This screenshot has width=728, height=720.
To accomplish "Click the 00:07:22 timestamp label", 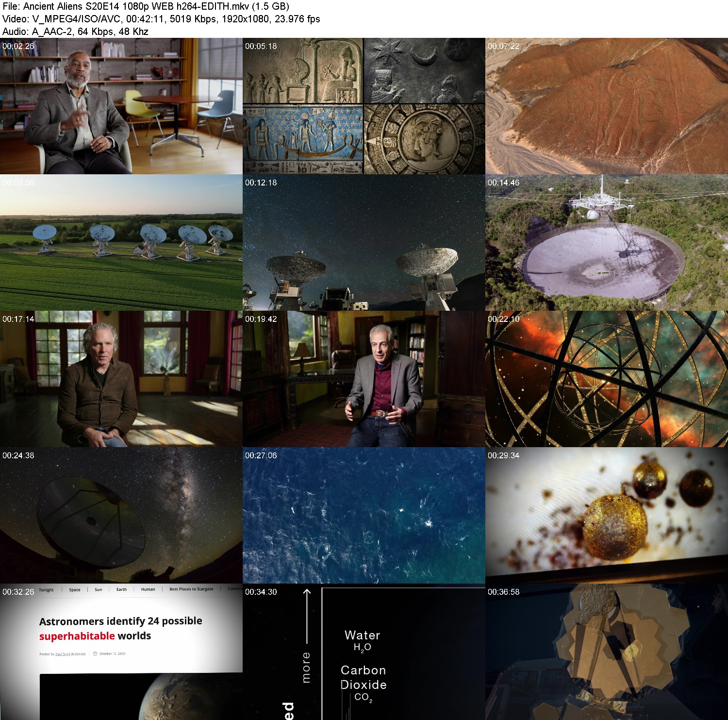I will coord(504,46).
